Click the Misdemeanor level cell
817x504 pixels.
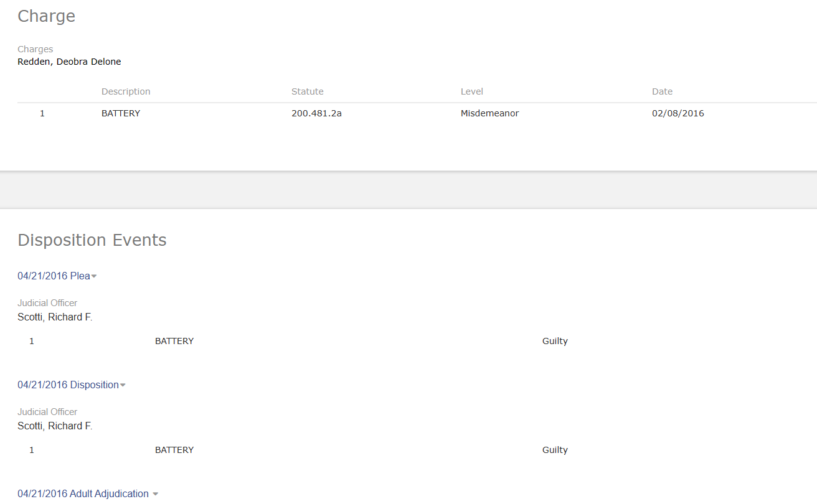click(x=489, y=113)
